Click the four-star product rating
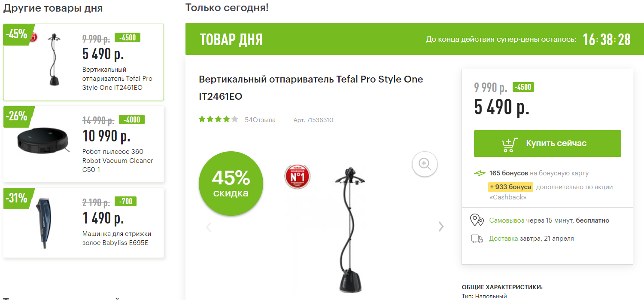The image size is (644, 300). point(218,119)
